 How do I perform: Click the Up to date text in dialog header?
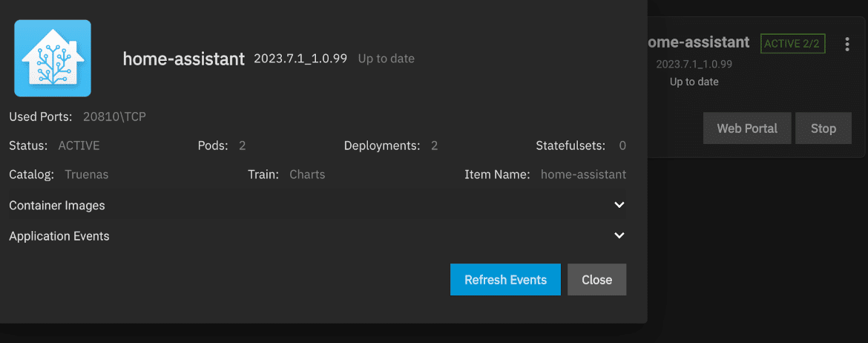click(386, 58)
